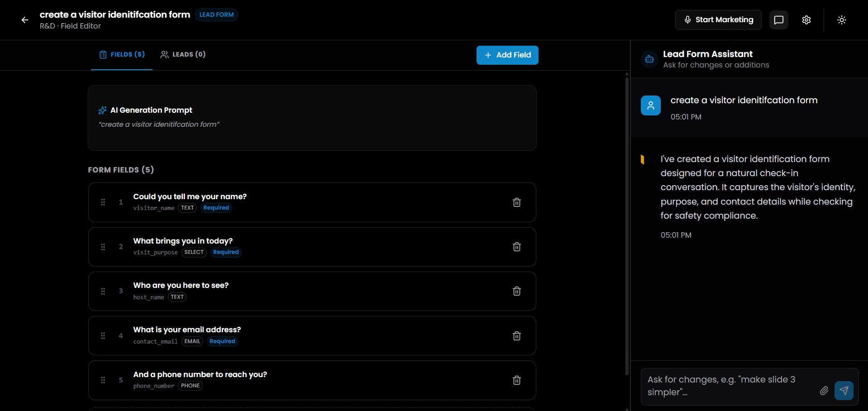868x411 pixels.
Task: Click the Required tag on contact_email
Action: [223, 341]
